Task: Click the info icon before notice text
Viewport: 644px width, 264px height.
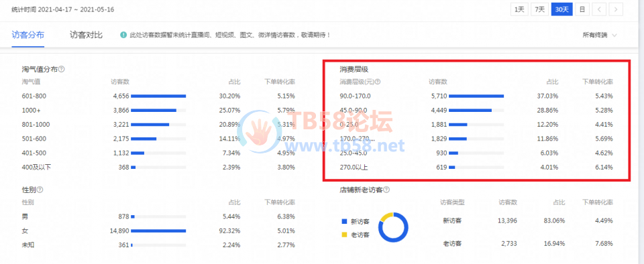Action: pyautogui.click(x=123, y=36)
